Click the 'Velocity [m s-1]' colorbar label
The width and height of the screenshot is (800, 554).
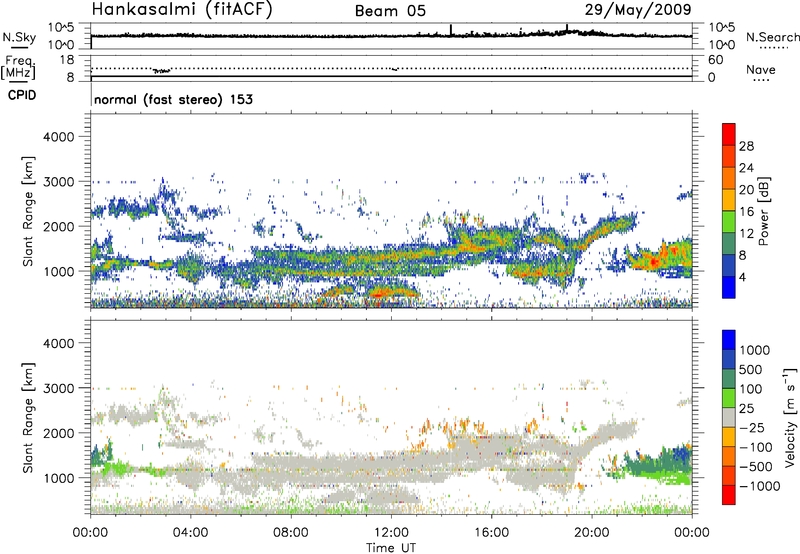pos(790,417)
